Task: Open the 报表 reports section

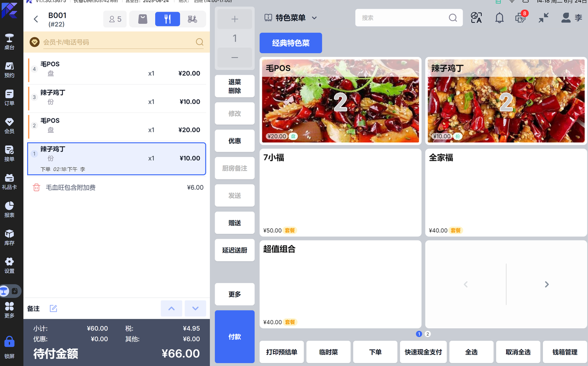Action: pyautogui.click(x=9, y=209)
